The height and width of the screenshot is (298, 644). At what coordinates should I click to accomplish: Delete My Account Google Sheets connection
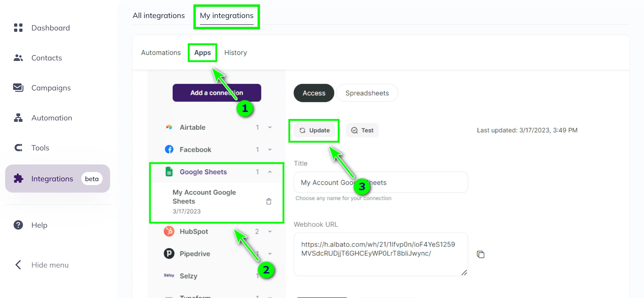269,201
